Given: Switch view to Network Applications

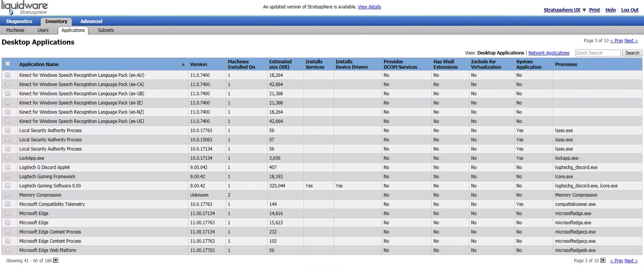Looking at the screenshot, I should click(x=548, y=53).
